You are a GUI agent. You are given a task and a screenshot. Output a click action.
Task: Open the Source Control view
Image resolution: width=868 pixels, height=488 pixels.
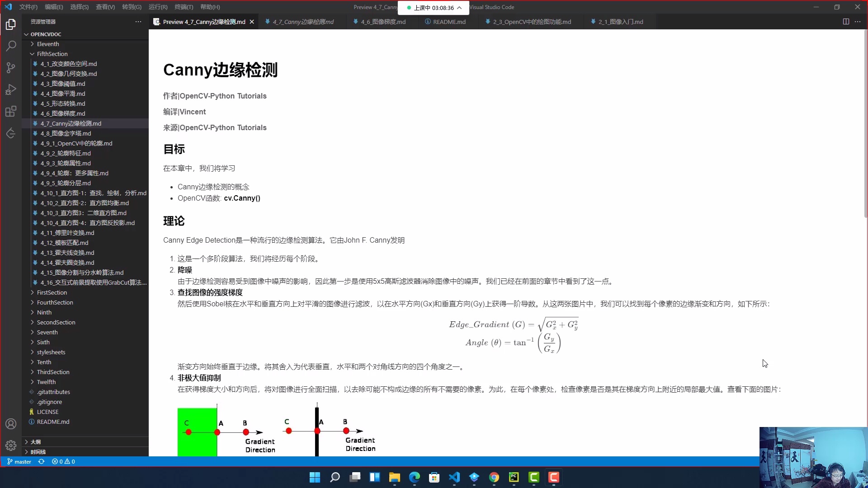pos(11,67)
